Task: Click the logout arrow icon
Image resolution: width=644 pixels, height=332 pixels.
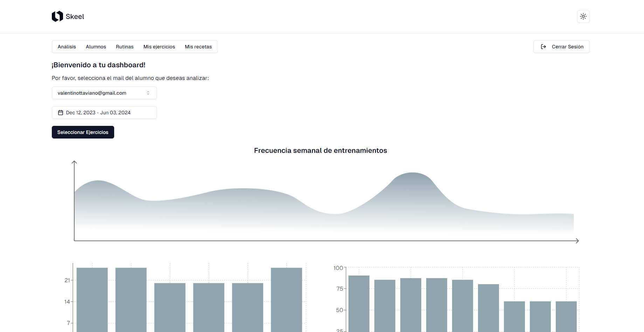Action: click(x=543, y=47)
